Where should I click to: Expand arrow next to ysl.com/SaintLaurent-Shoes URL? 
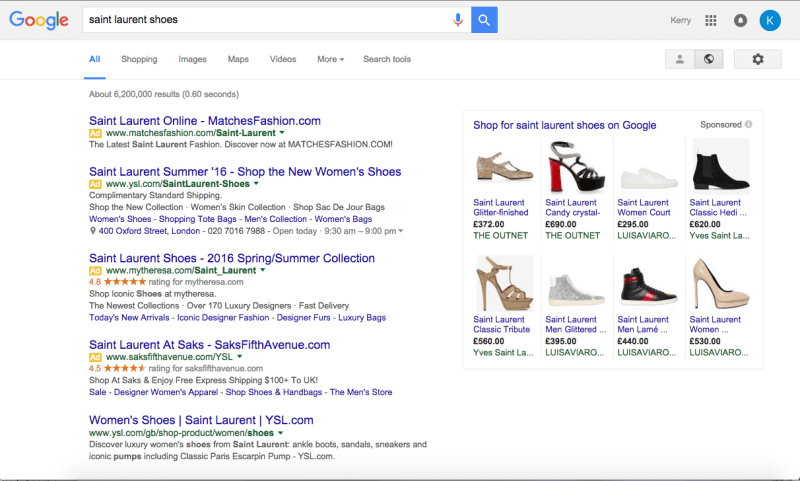tap(256, 184)
